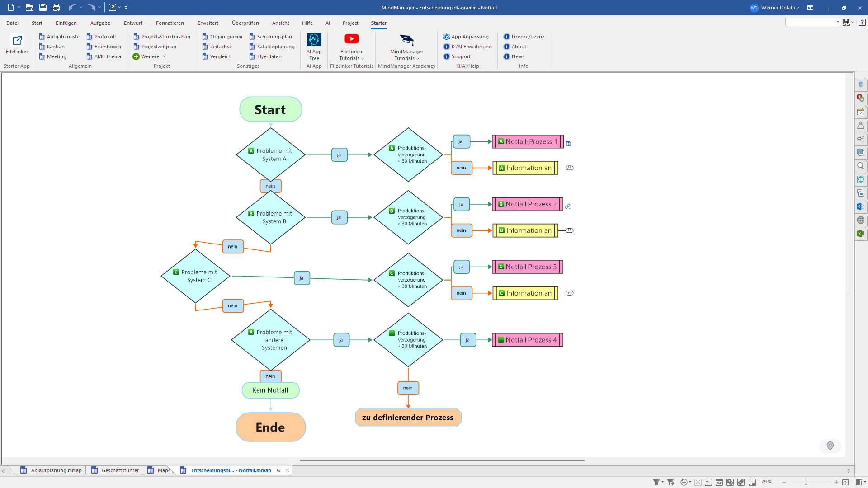Open the Outlook panel in right sidebar

click(x=861, y=206)
